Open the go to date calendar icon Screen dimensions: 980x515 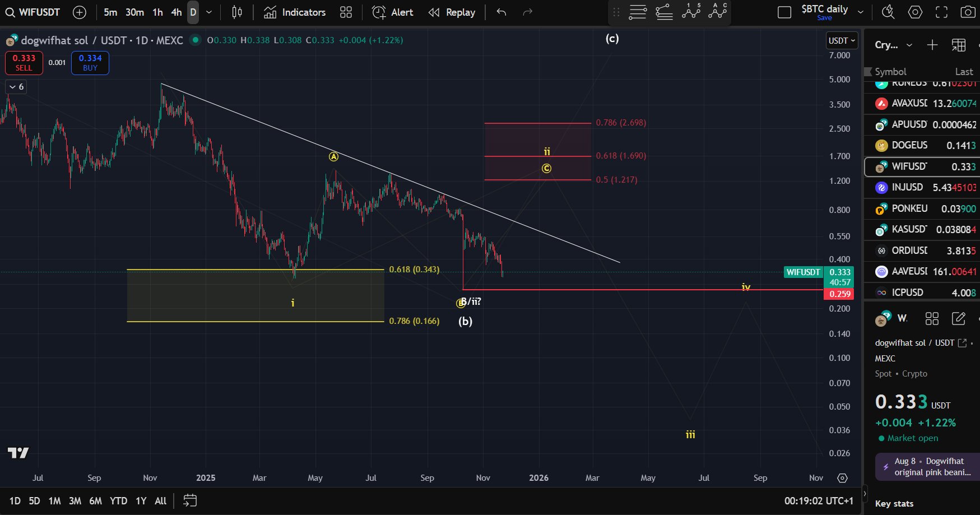pyautogui.click(x=190, y=500)
